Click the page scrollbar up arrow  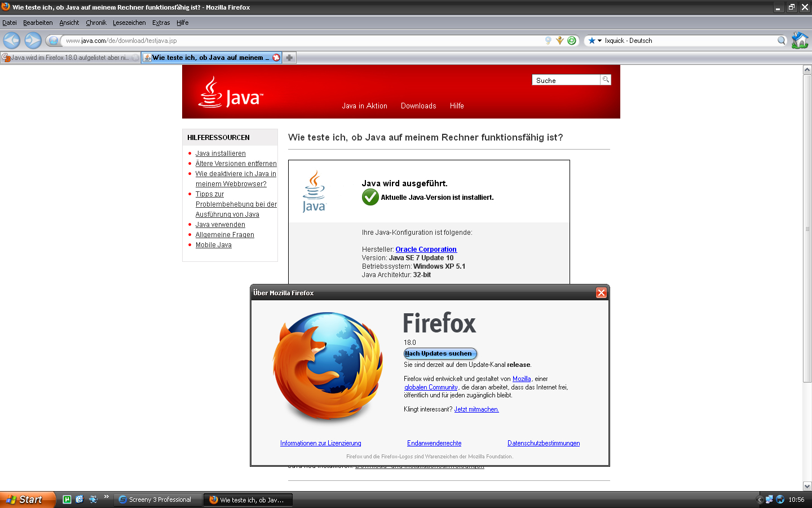(x=807, y=70)
